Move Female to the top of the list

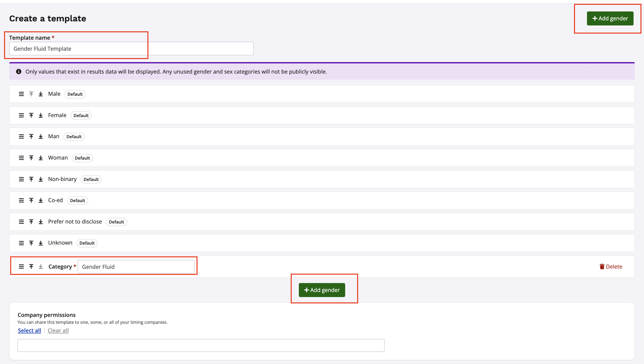(x=31, y=115)
